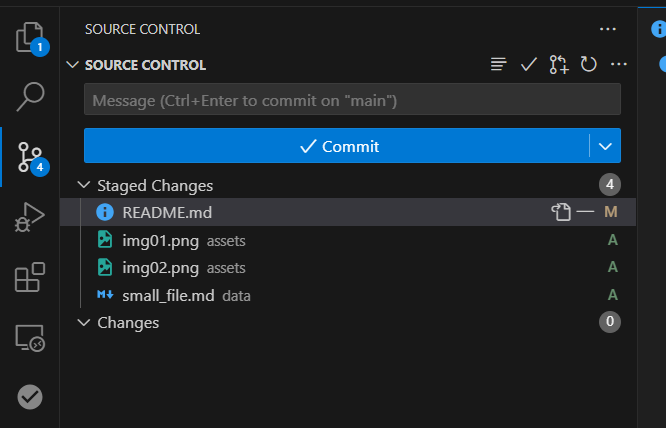Collapse the SOURCE CONTROL section chevron
The image size is (666, 428).
73,65
